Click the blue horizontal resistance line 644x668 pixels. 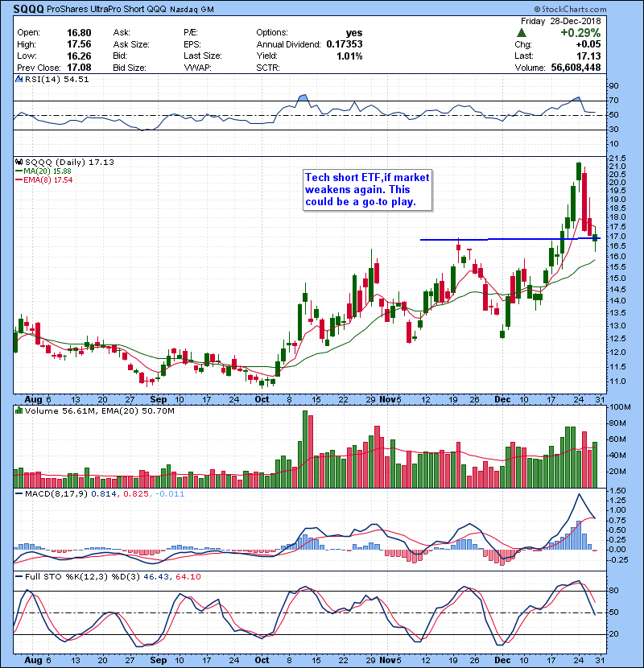tap(510, 239)
